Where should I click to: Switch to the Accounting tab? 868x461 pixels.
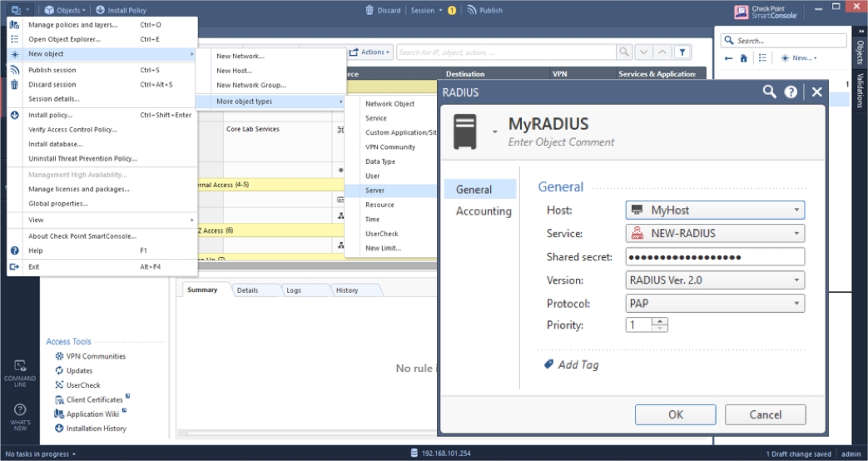[484, 211]
